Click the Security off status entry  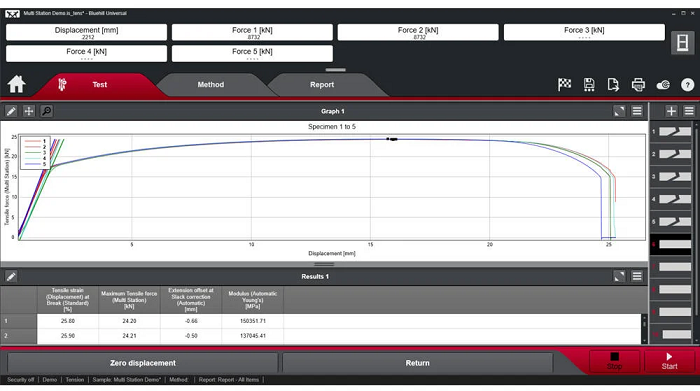point(21,380)
